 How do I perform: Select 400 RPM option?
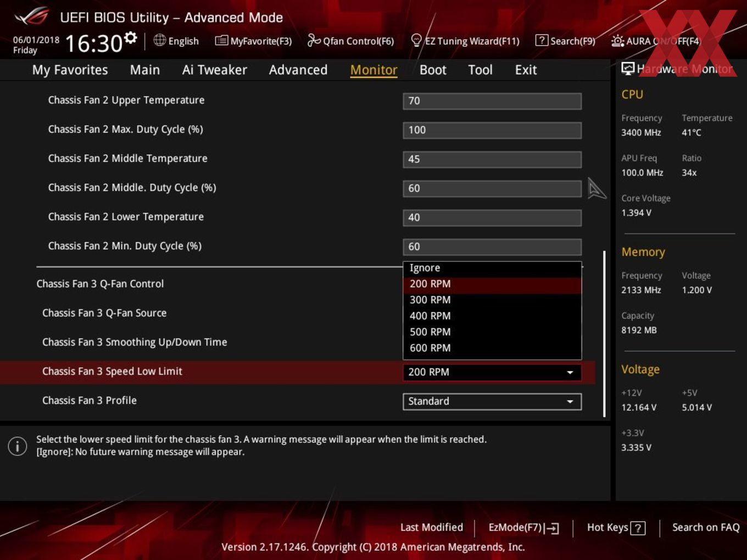coord(492,316)
